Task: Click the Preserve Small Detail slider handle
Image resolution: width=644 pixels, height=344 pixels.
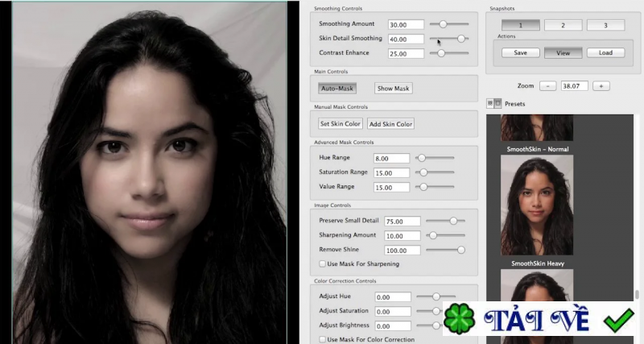Action: pos(453,221)
